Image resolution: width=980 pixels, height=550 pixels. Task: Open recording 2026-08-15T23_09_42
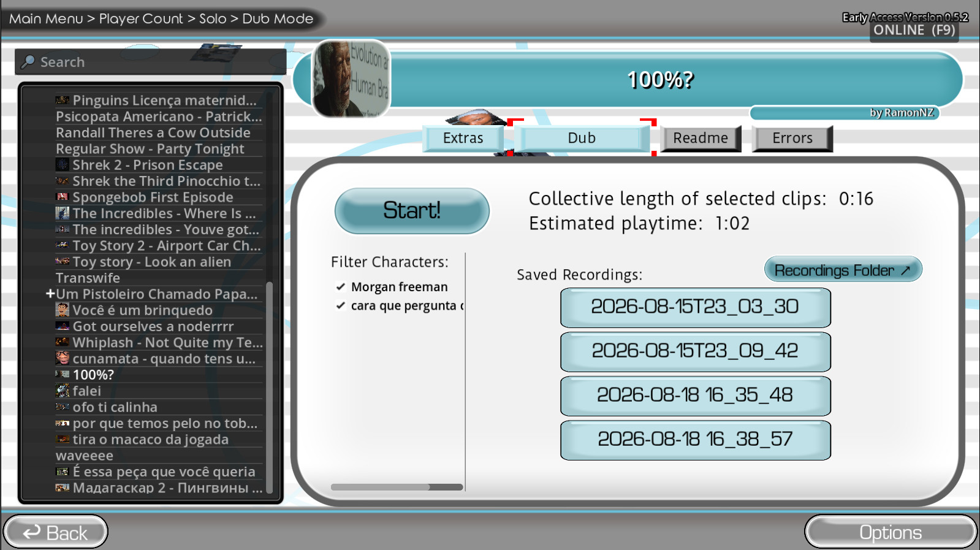point(695,351)
